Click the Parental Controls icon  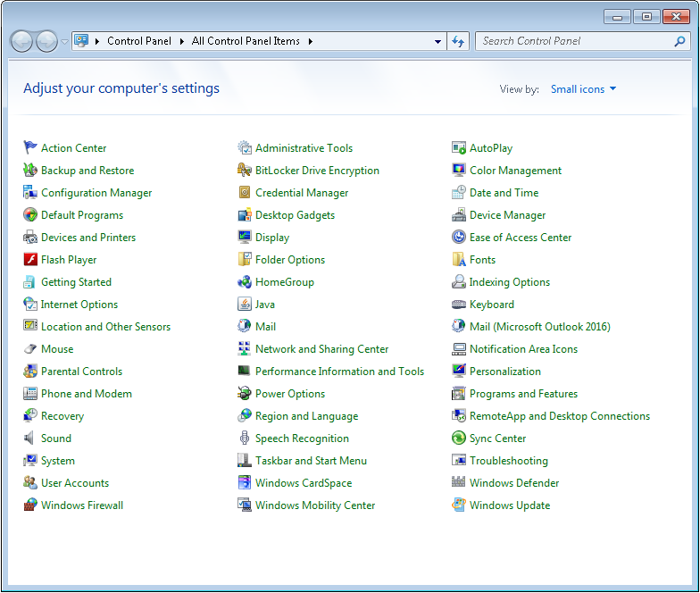tap(30, 371)
